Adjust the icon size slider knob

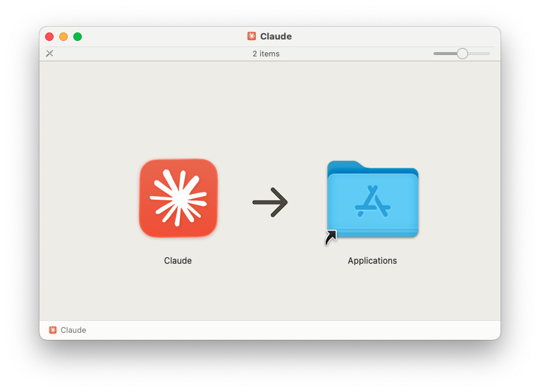pos(462,54)
